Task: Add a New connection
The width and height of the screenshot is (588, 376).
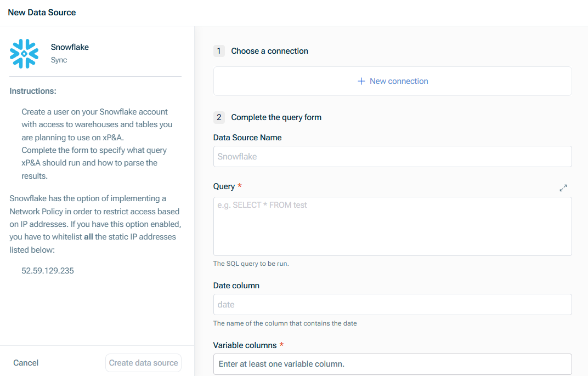Action: click(392, 81)
